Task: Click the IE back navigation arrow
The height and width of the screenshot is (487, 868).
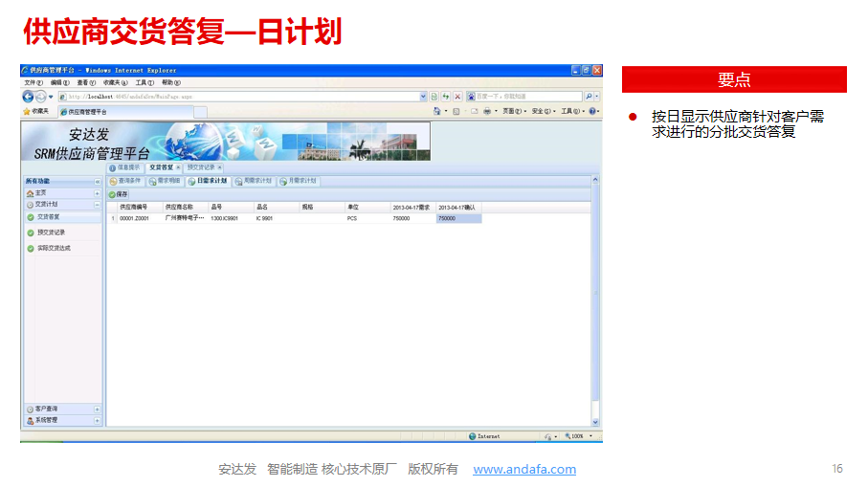Action: click(x=28, y=97)
